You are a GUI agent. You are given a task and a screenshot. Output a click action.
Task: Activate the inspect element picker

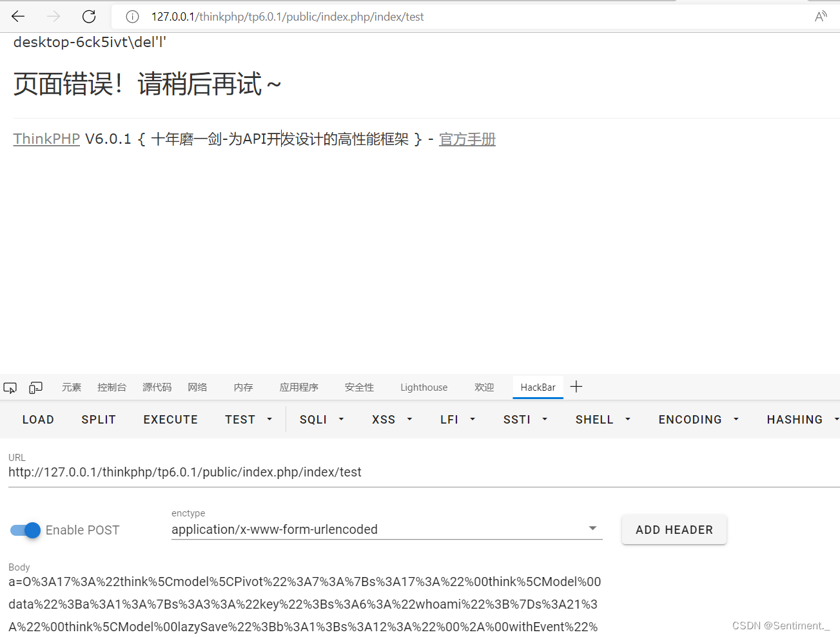[x=10, y=387]
